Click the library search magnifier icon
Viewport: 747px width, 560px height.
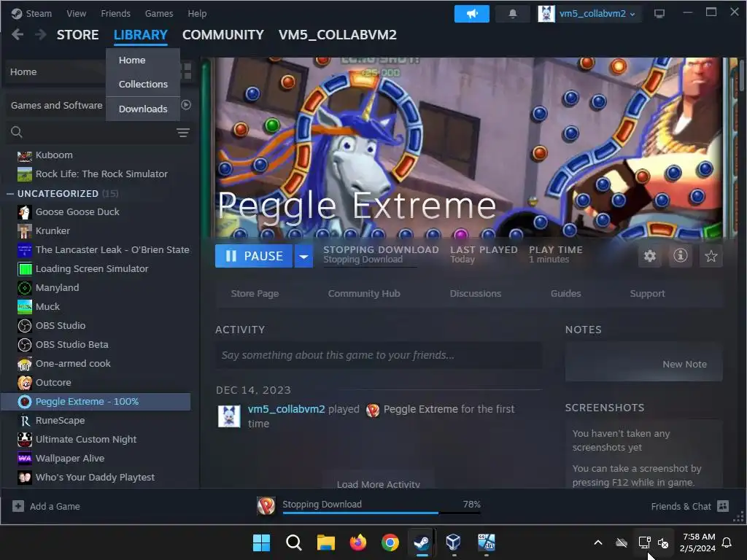(x=17, y=132)
